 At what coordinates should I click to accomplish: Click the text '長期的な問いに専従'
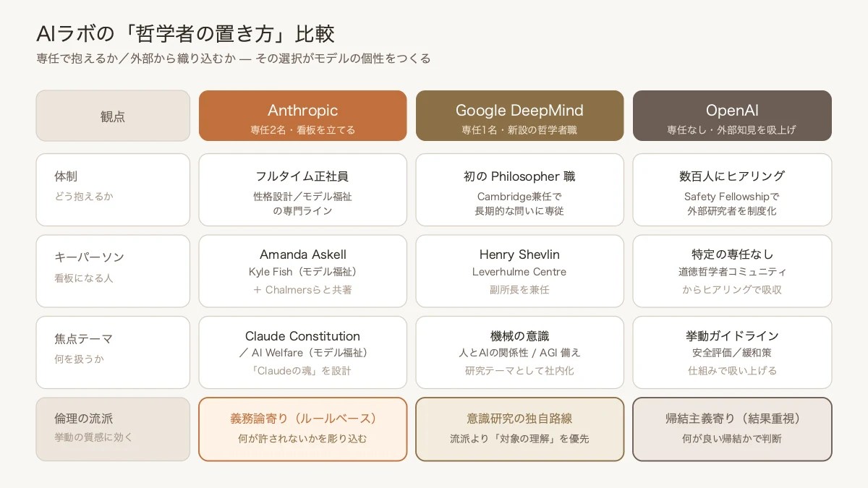519,211
